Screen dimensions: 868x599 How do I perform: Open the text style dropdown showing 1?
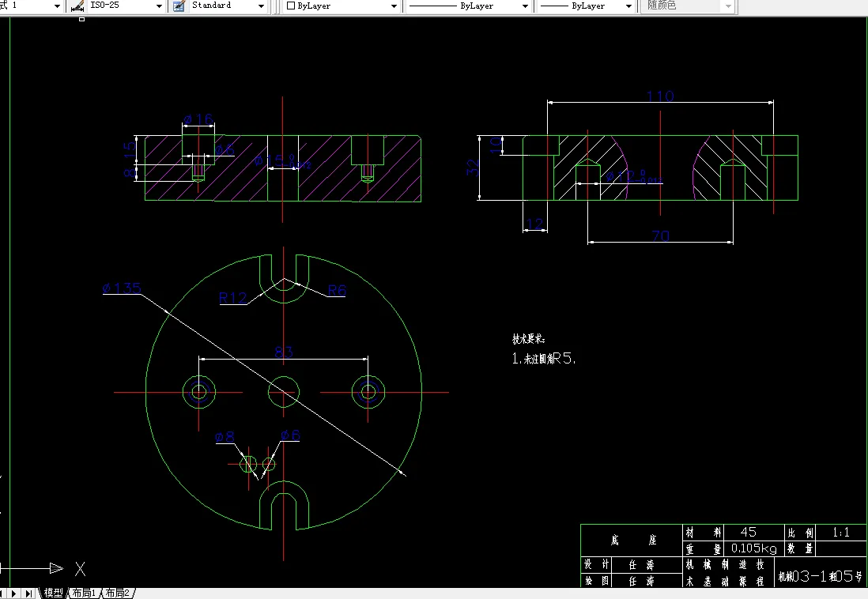57,6
